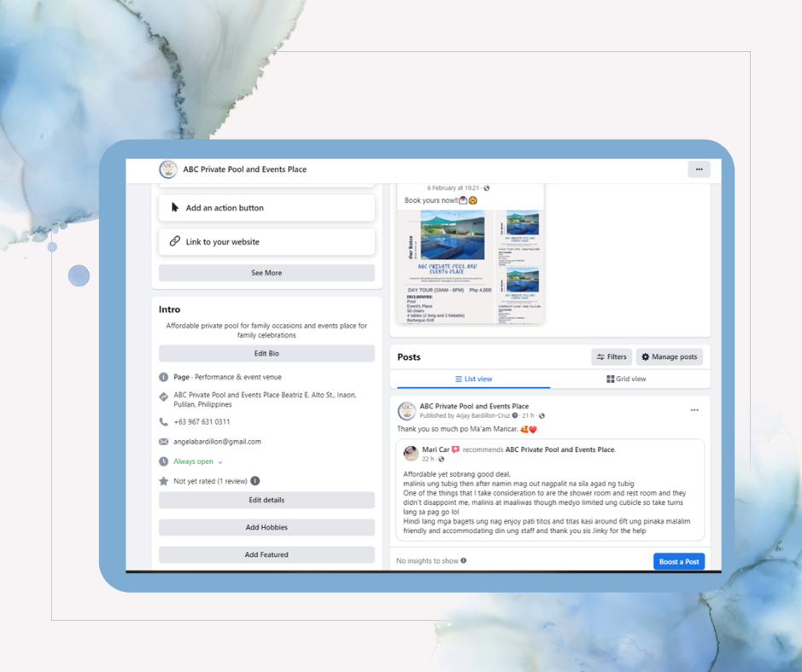Click the recommended page link in the review
The height and width of the screenshot is (672, 802).
click(x=560, y=449)
